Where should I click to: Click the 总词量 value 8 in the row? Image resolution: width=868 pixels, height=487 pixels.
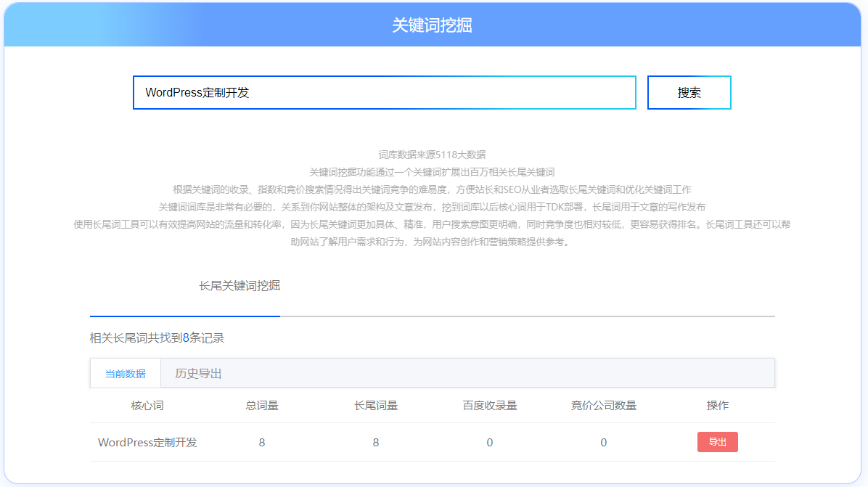(261, 441)
